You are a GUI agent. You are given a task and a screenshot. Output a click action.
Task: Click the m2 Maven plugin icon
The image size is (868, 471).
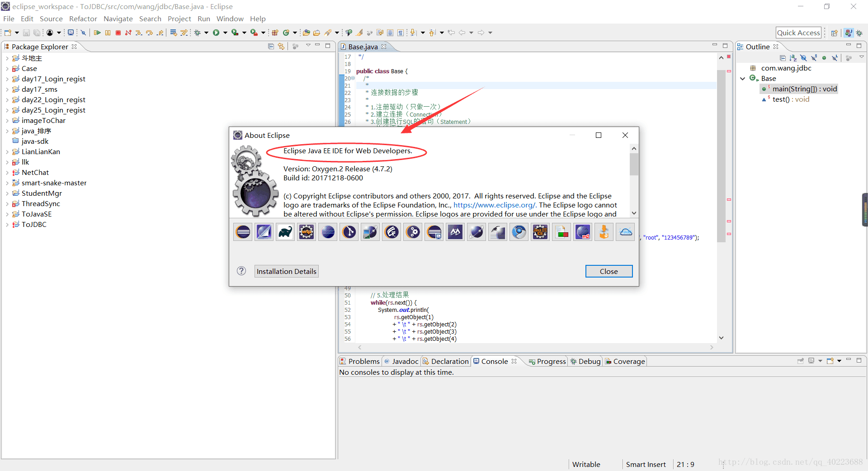tap(583, 232)
